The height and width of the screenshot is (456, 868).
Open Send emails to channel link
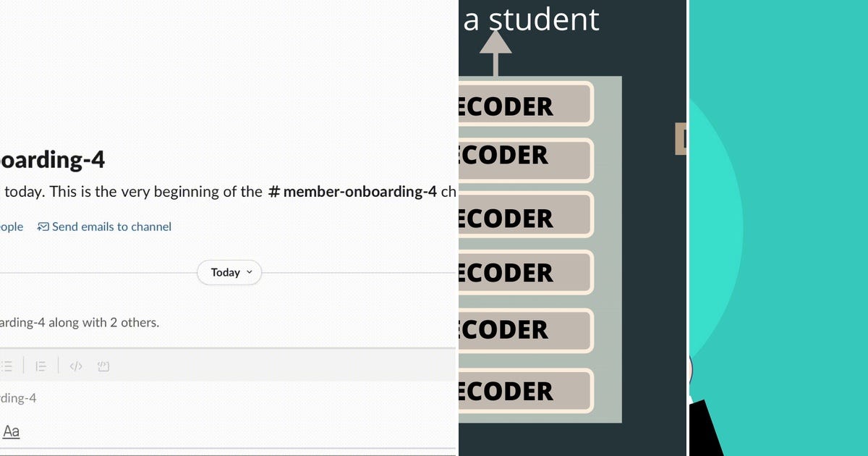tap(111, 227)
